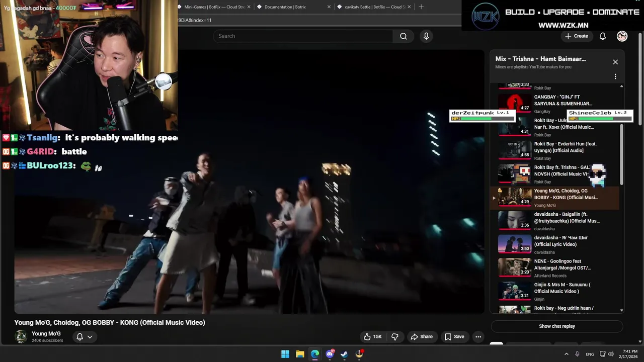Viewport: 644px width, 362px height.
Task: Click the 240K subscribers text
Action: pyautogui.click(x=47, y=340)
